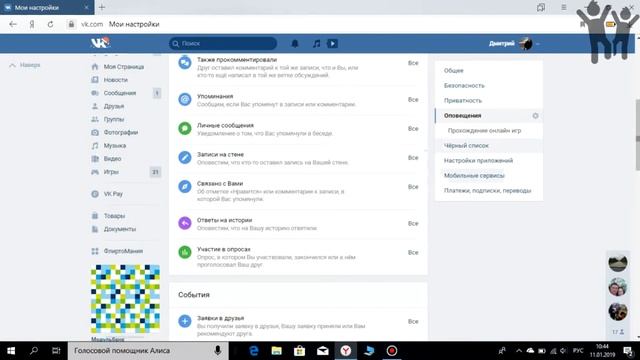Viewport: 640px width, 360px height.
Task: Click the 'Связано с Вами' icon
Action: (x=184, y=187)
